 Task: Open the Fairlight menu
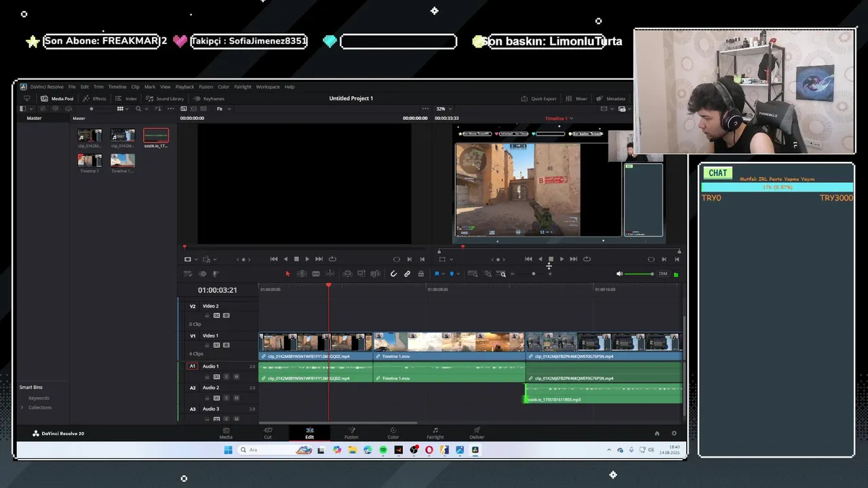click(243, 87)
